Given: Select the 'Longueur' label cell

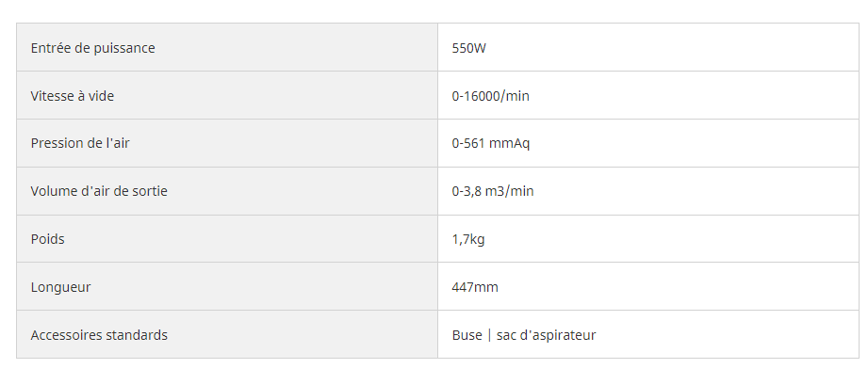Looking at the screenshot, I should tap(227, 286).
